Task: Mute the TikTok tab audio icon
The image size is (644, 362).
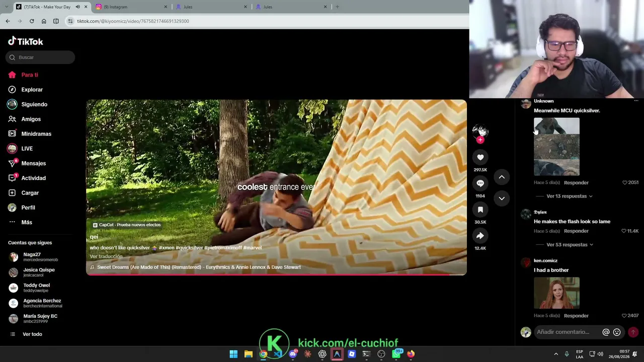Action: pos(77,7)
